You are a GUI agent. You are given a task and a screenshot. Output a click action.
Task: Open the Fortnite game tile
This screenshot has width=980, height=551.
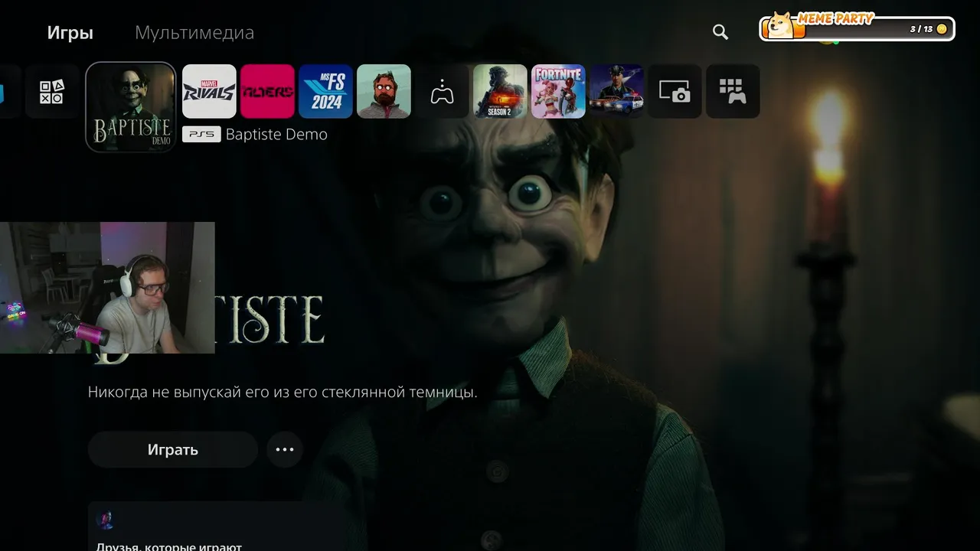click(x=558, y=91)
